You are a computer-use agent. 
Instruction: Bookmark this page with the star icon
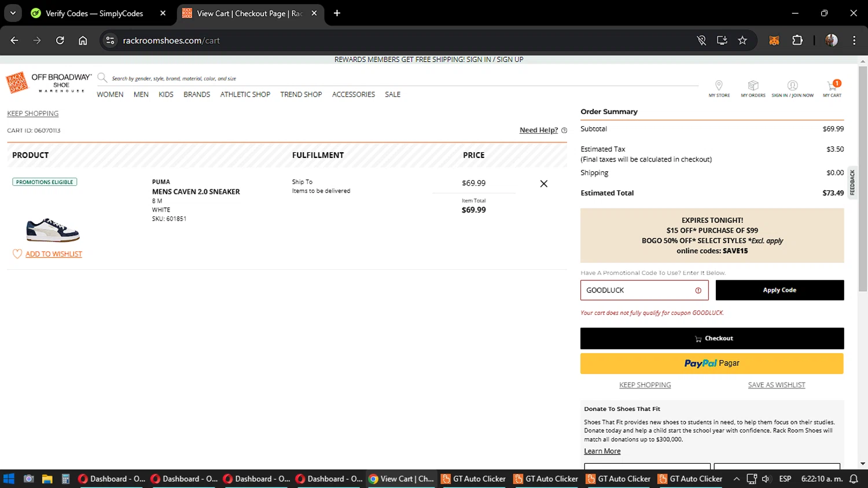pyautogui.click(x=742, y=41)
